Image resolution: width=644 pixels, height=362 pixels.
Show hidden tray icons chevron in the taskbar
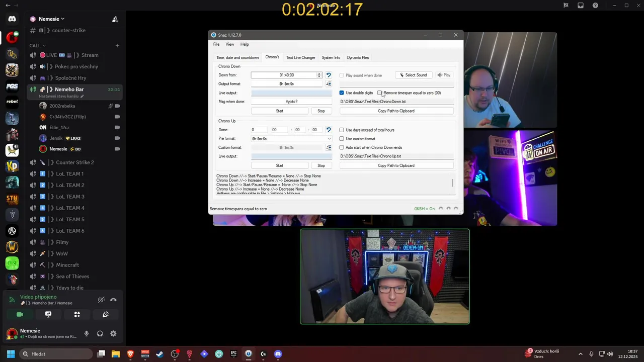(x=580, y=354)
